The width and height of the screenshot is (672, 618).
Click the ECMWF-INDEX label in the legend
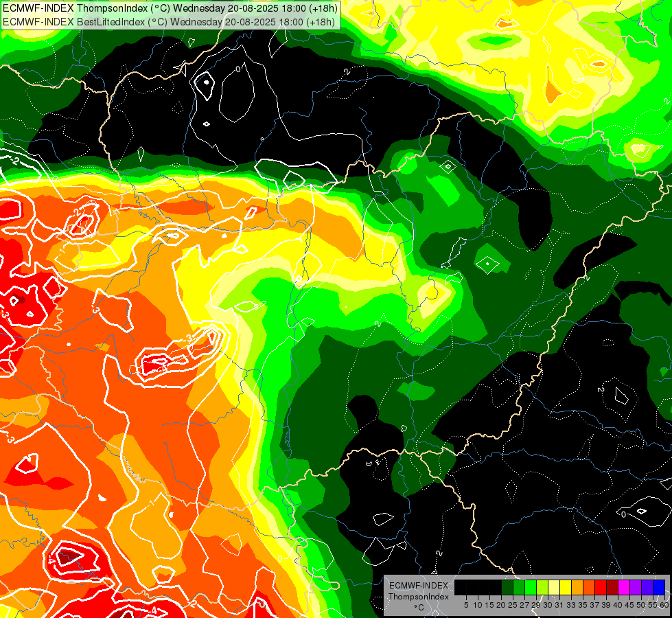(419, 586)
